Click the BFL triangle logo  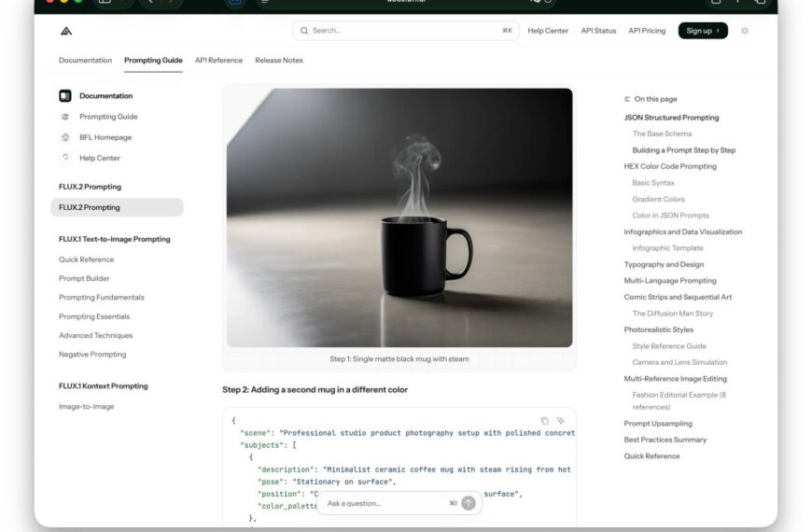[x=66, y=31]
